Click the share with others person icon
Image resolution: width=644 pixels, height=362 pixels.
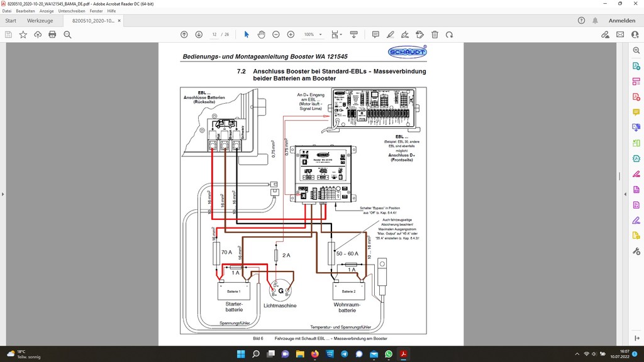635,35
